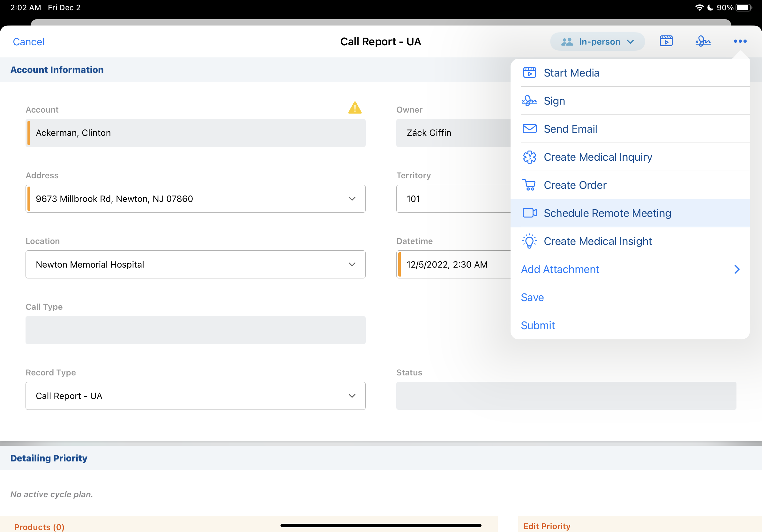
Task: Expand the Address dropdown
Action: tap(352, 199)
